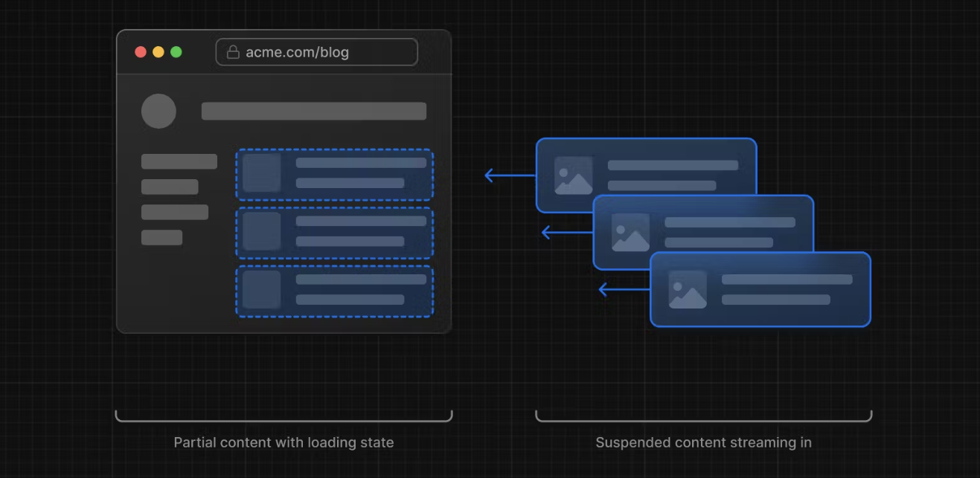The width and height of the screenshot is (980, 478).
Task: Click the shortest sidebar placeholder bar
Action: pos(161,237)
